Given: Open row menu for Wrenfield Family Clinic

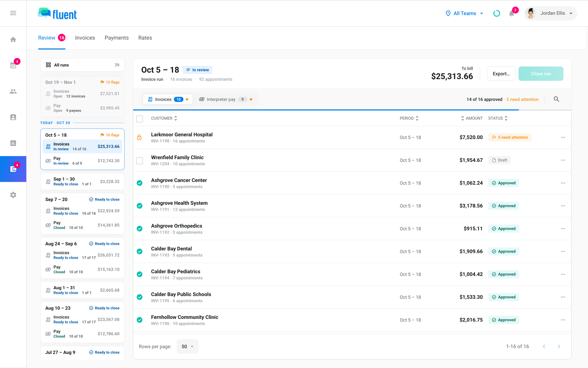Looking at the screenshot, I should (x=563, y=160).
